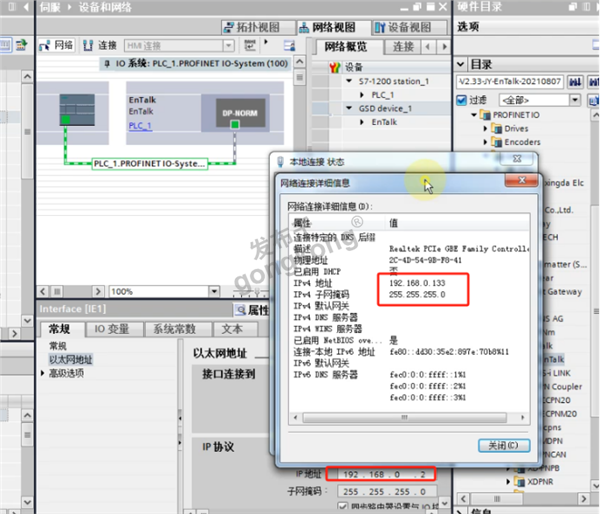Image resolution: width=600 pixels, height=514 pixels.
Task: Collapse the S7-1200 station_1 tree node
Action: 349,81
